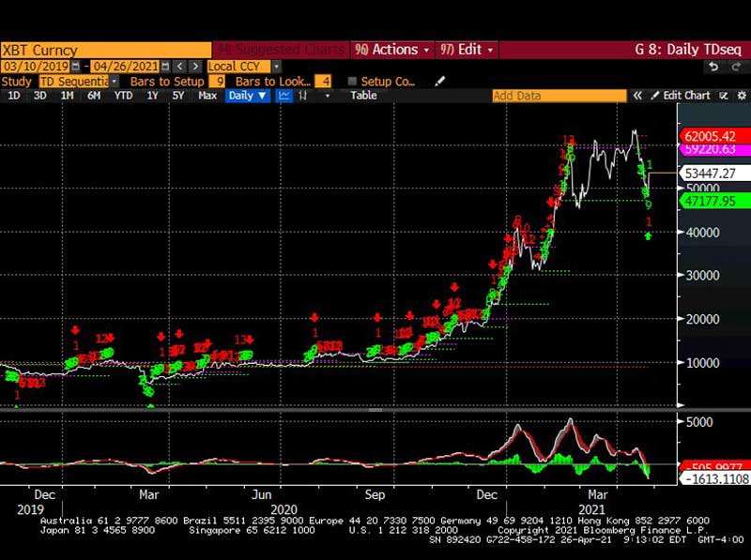Select the 5Y time range
This screenshot has height=560, width=751.
[177, 96]
